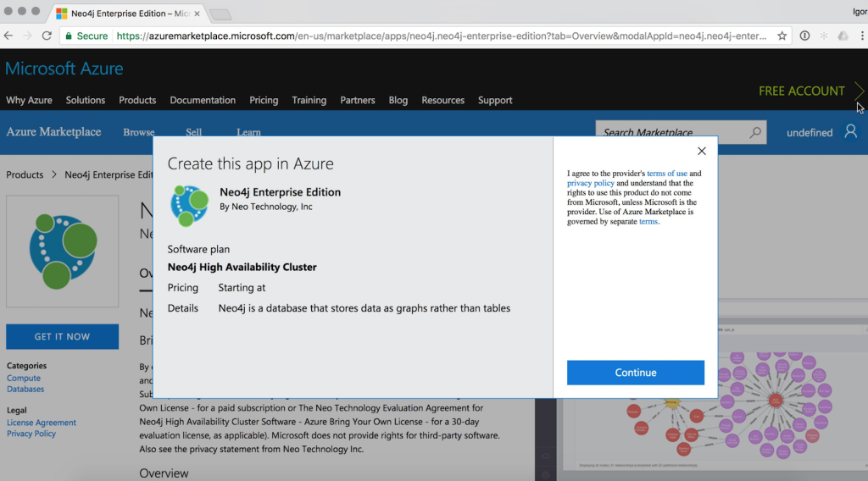Open the Learn marketplace menu
Image resolution: width=868 pixels, height=481 pixels.
pyautogui.click(x=248, y=132)
